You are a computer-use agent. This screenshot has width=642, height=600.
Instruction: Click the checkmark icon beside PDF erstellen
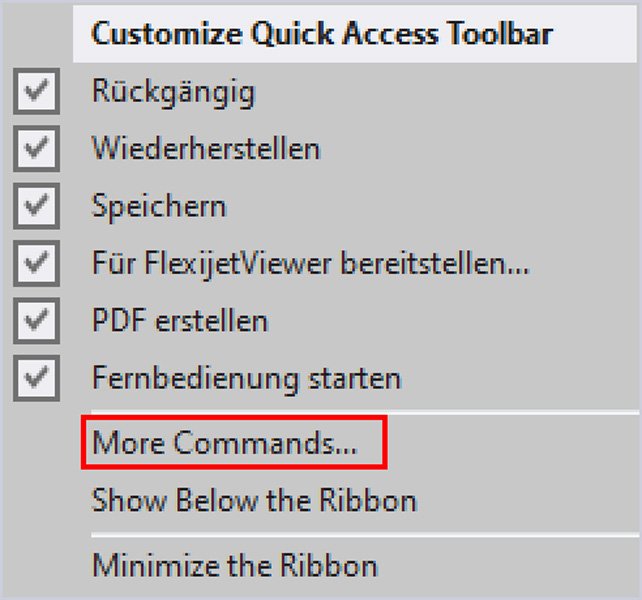37,322
